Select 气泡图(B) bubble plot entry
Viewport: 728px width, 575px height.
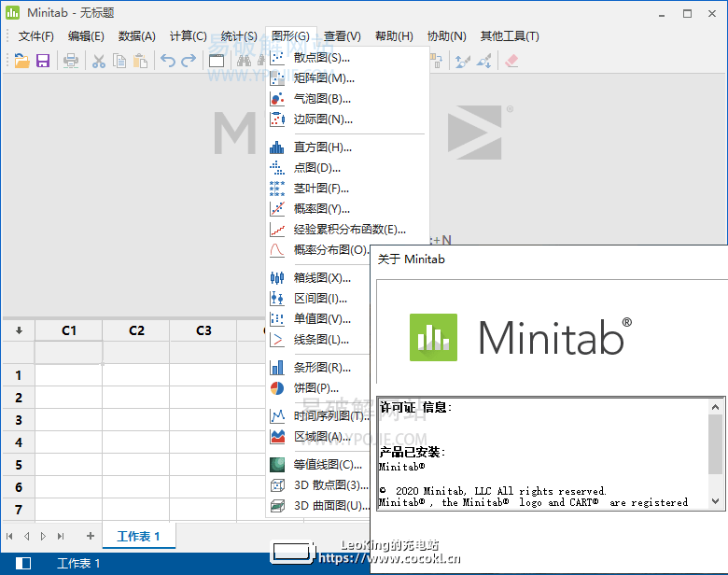click(x=347, y=98)
